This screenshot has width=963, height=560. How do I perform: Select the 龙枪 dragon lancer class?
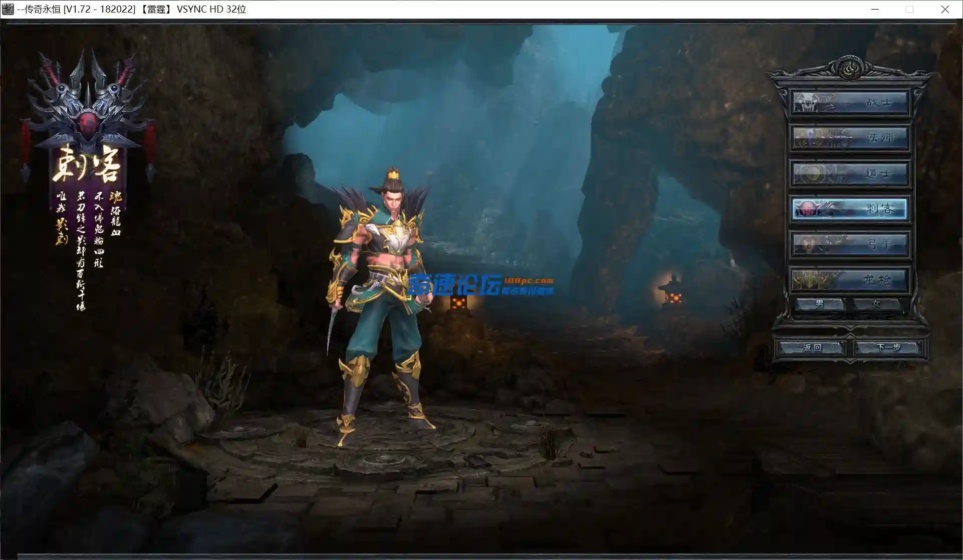pyautogui.click(x=850, y=279)
